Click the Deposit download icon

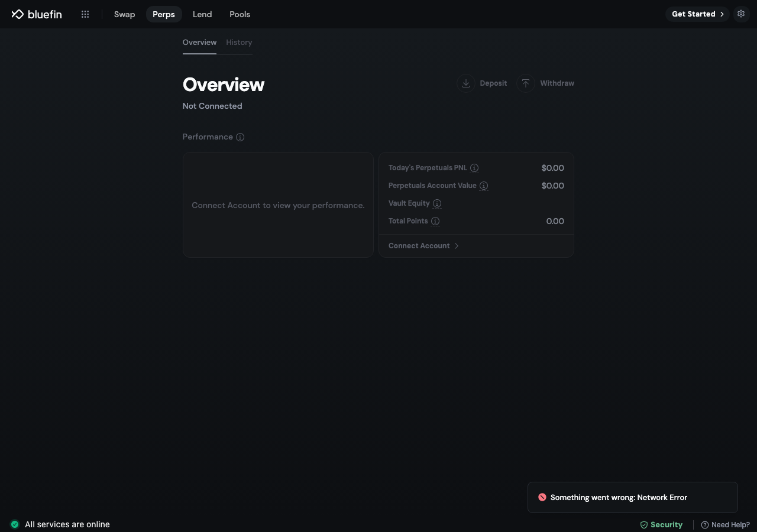point(466,83)
